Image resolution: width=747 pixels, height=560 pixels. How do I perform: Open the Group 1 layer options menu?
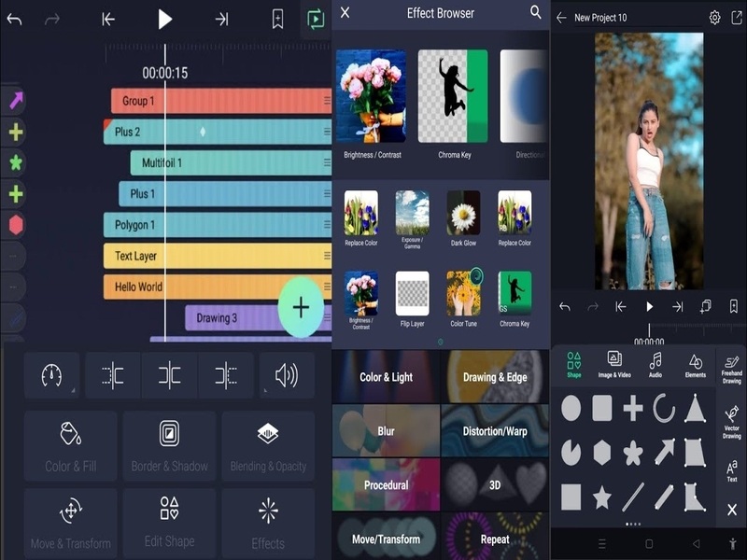pyautogui.click(x=324, y=100)
